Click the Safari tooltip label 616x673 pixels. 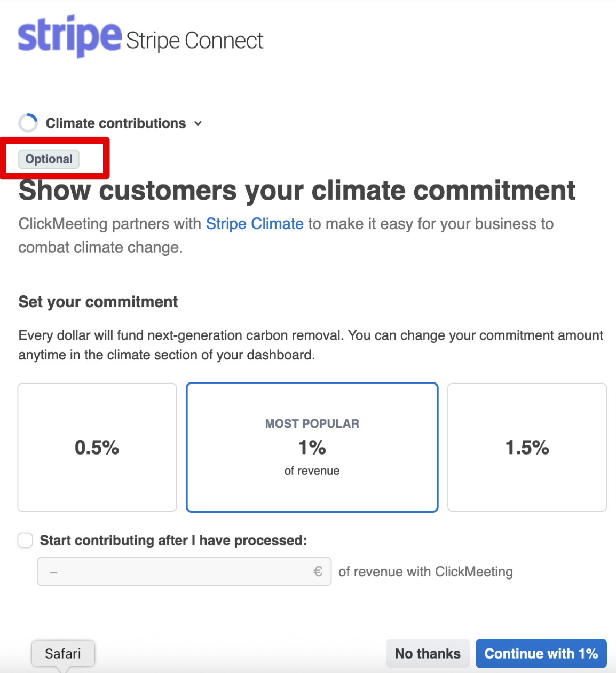pyautogui.click(x=63, y=654)
